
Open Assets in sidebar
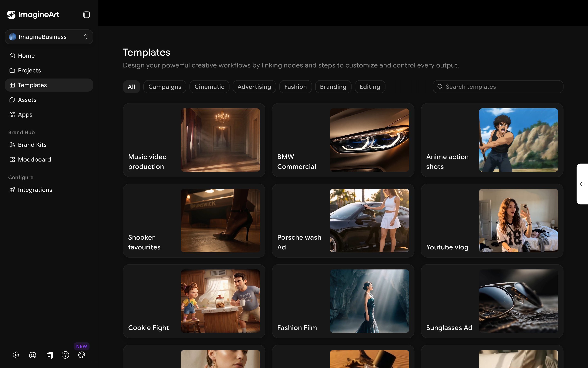49,100
